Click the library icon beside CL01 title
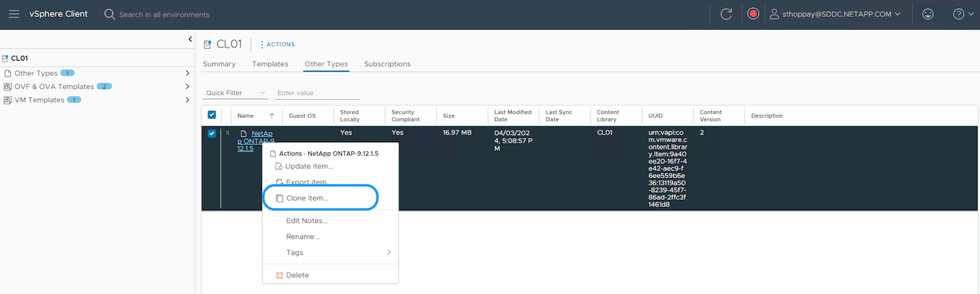980x294 pixels. click(208, 44)
